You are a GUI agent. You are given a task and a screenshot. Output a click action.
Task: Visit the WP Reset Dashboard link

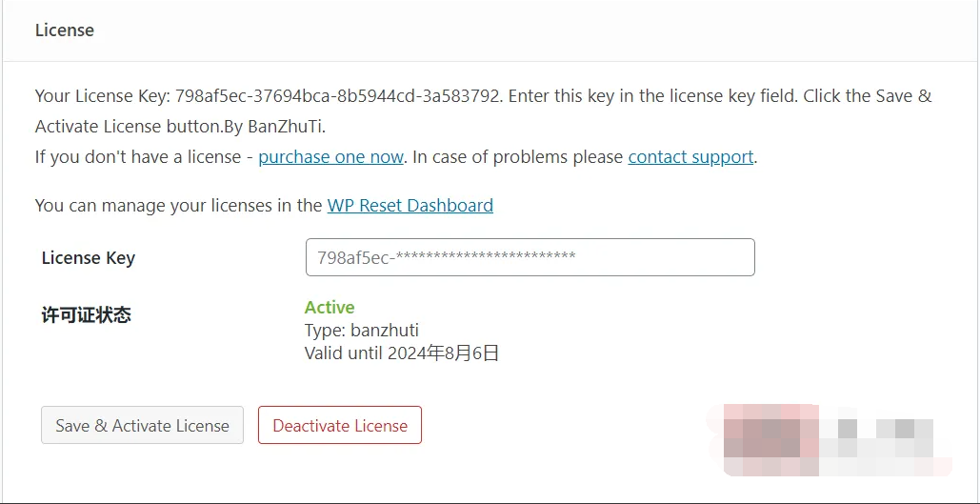410,205
